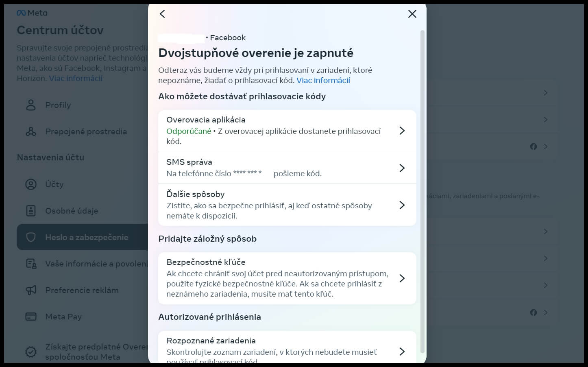Viewport: 588px width, 367px height.
Task: Expand SMS správa with its chevron
Action: (402, 168)
